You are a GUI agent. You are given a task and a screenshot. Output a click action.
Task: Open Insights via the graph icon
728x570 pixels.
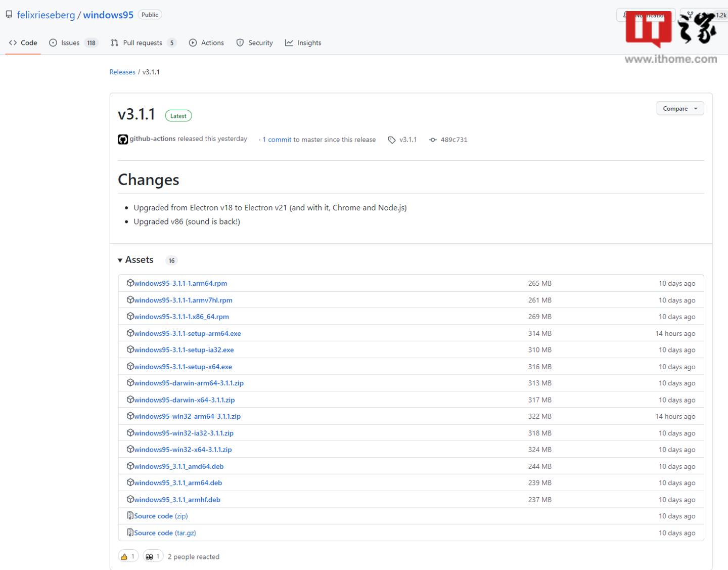click(x=289, y=42)
